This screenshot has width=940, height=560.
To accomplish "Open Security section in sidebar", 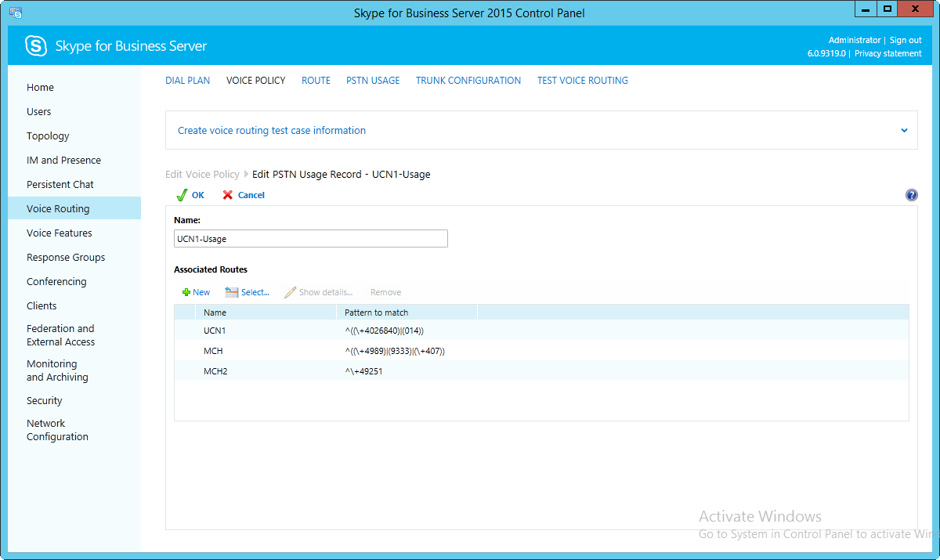I will coord(44,401).
